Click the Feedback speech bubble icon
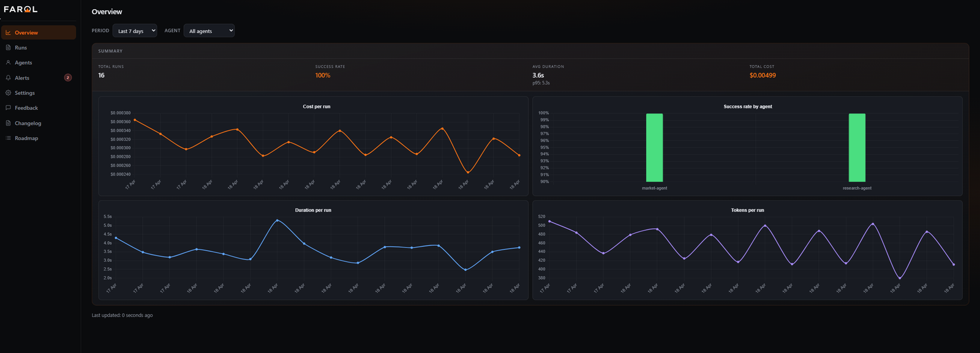 click(8, 108)
